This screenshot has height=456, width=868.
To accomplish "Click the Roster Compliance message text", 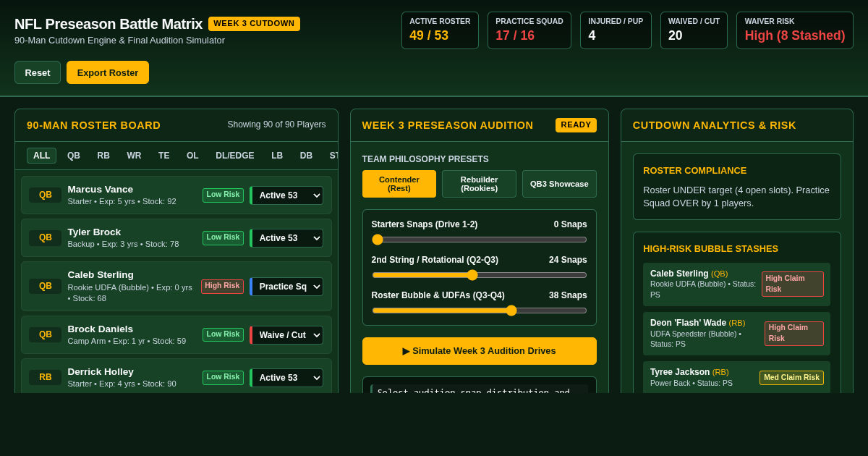I will (x=736, y=197).
